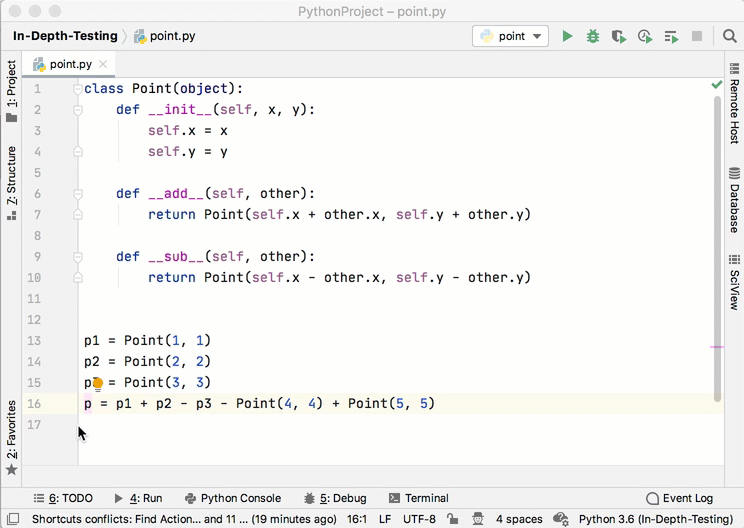Open the concurrency diagram run icon
744x528 pixels.
click(671, 37)
